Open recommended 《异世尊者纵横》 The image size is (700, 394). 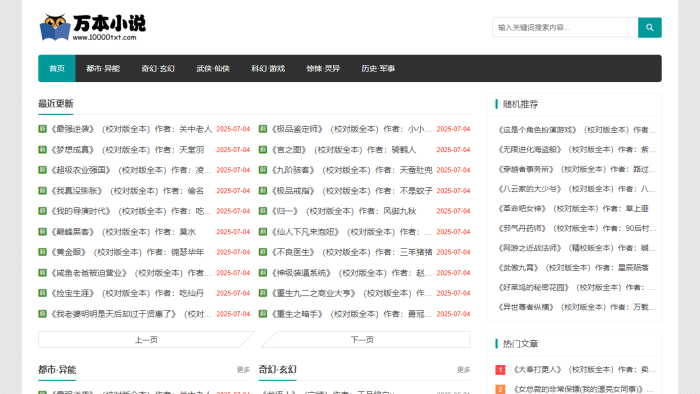[576, 307]
